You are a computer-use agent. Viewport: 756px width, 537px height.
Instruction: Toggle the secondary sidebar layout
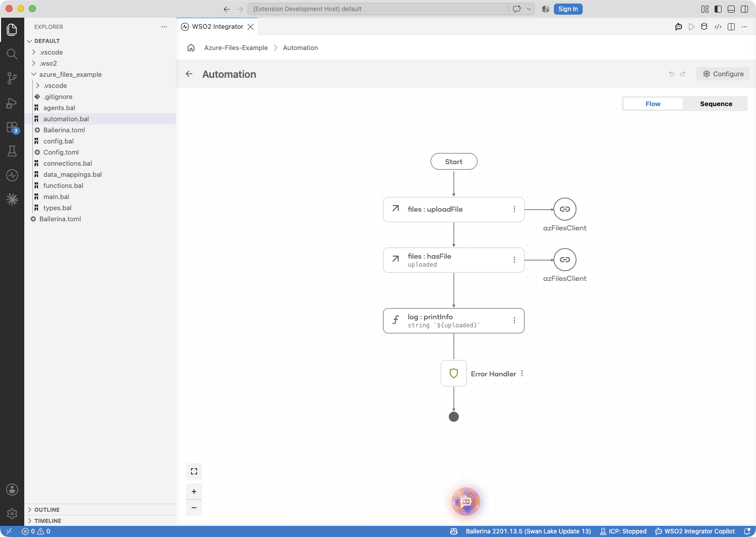point(744,9)
